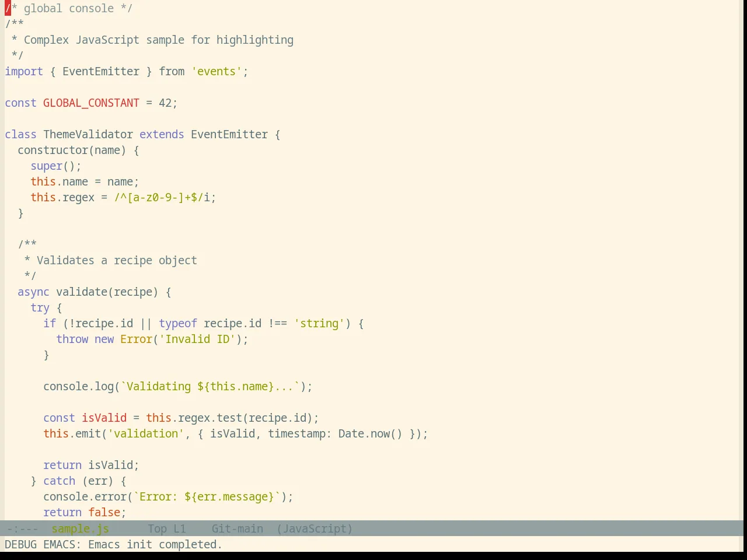Click the 'throw' keyword
Screen dimensions: 747x560
click(x=72, y=339)
